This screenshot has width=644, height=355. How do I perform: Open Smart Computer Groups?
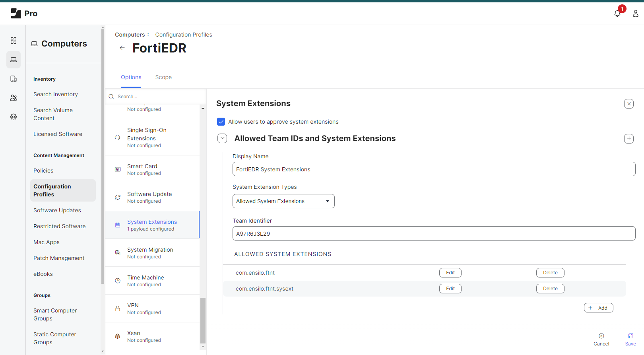pos(55,314)
